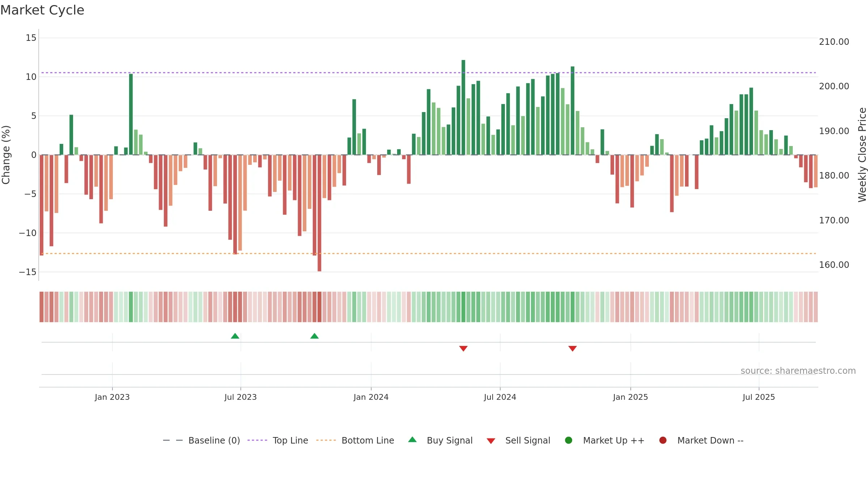The height and width of the screenshot is (488, 868).
Task: Select the buy signal marker near Jul 2023
Action: click(x=235, y=336)
